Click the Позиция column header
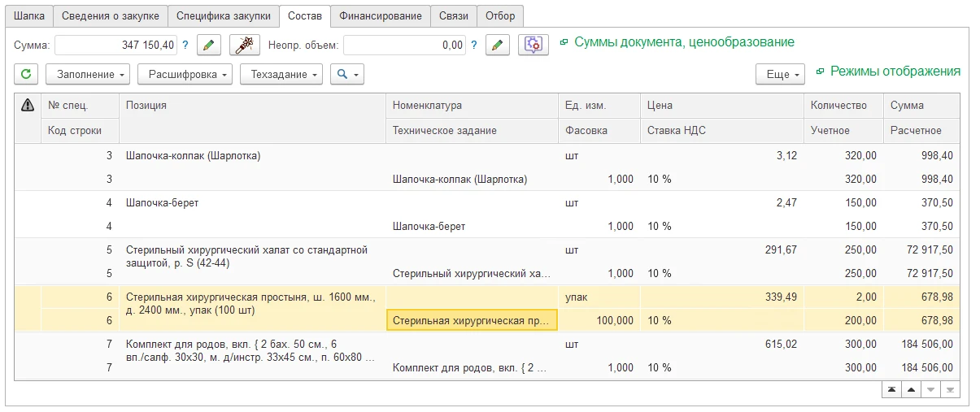Screen dimensions: 980x412 coord(252,106)
